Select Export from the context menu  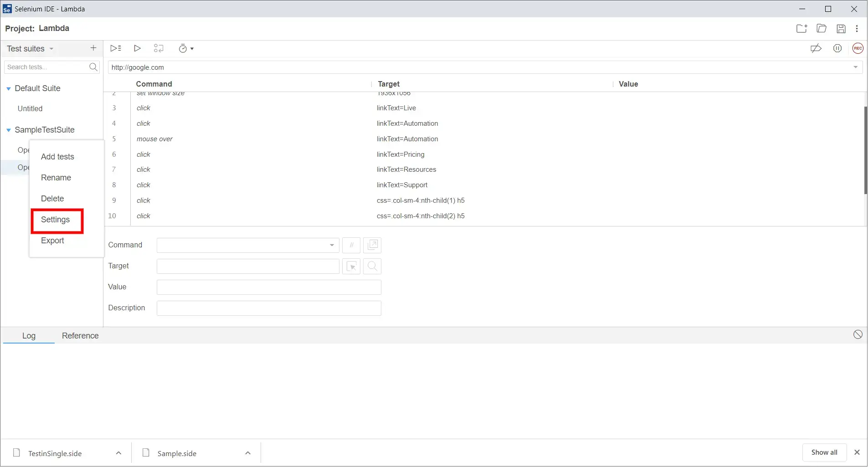52,241
